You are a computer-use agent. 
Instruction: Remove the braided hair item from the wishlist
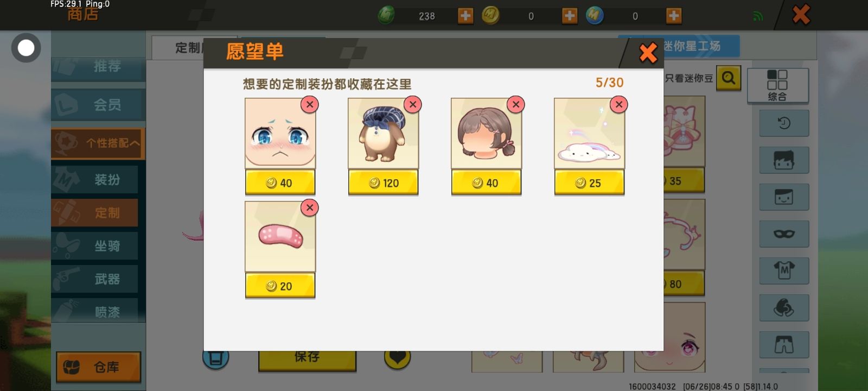pos(516,104)
